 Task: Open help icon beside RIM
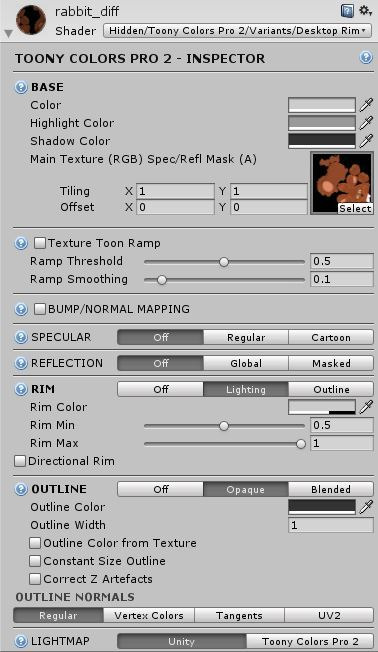click(21, 390)
